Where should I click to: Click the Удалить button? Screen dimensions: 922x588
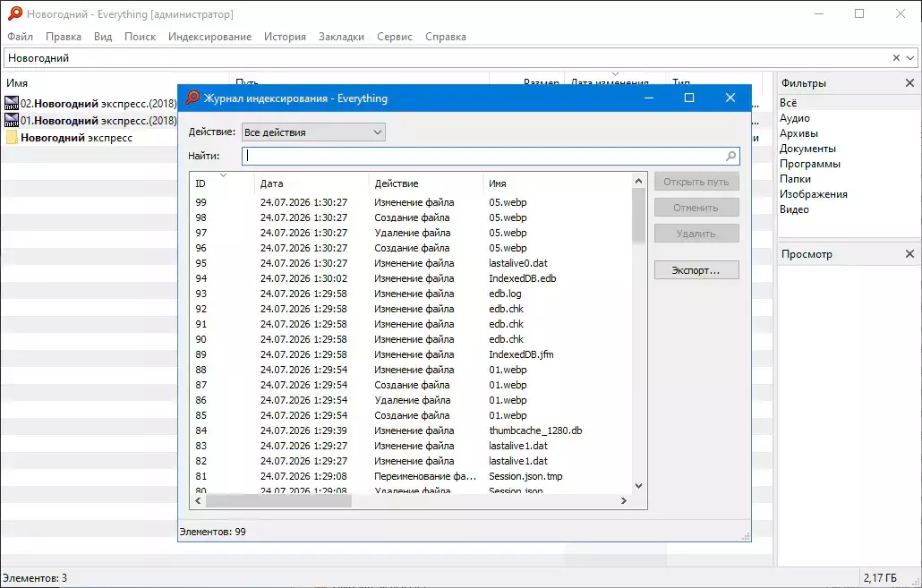(x=696, y=234)
